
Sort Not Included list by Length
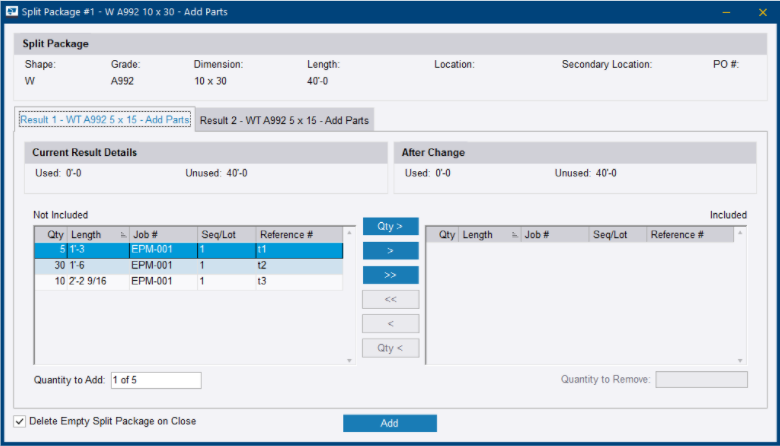click(x=92, y=235)
